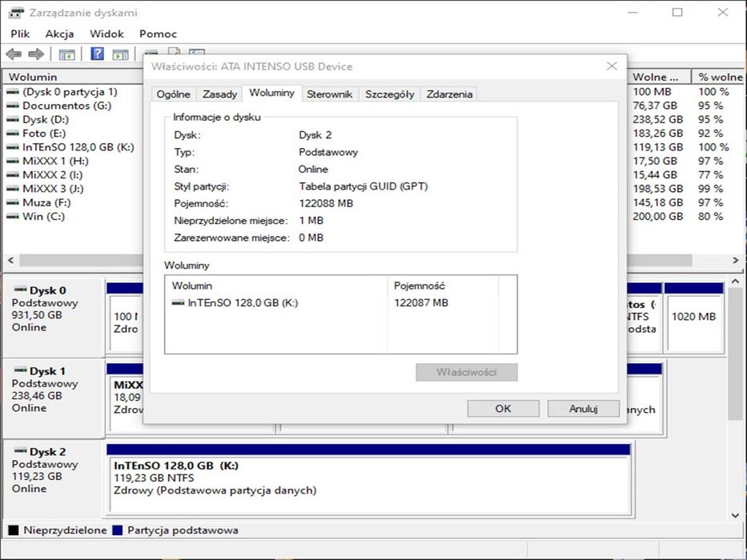Click the Wolumin column header in dialog list
Viewport: 747px width, 560px height.
[276, 286]
